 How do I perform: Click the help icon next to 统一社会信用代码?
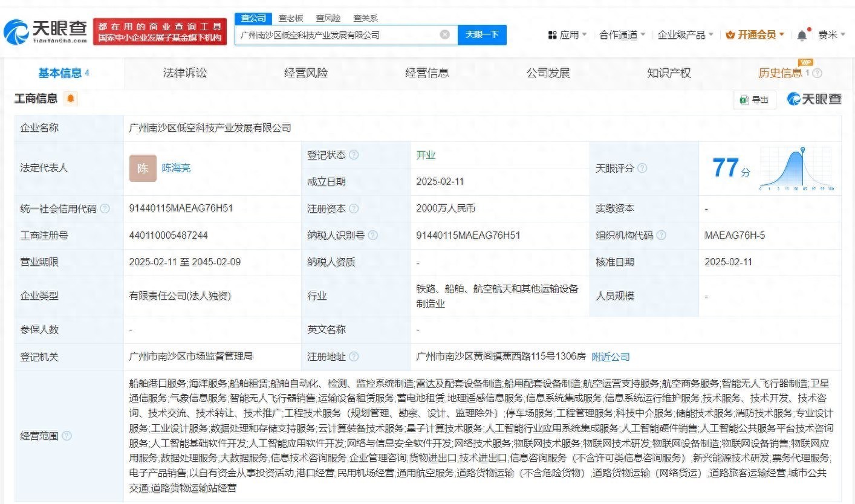pyautogui.click(x=105, y=208)
